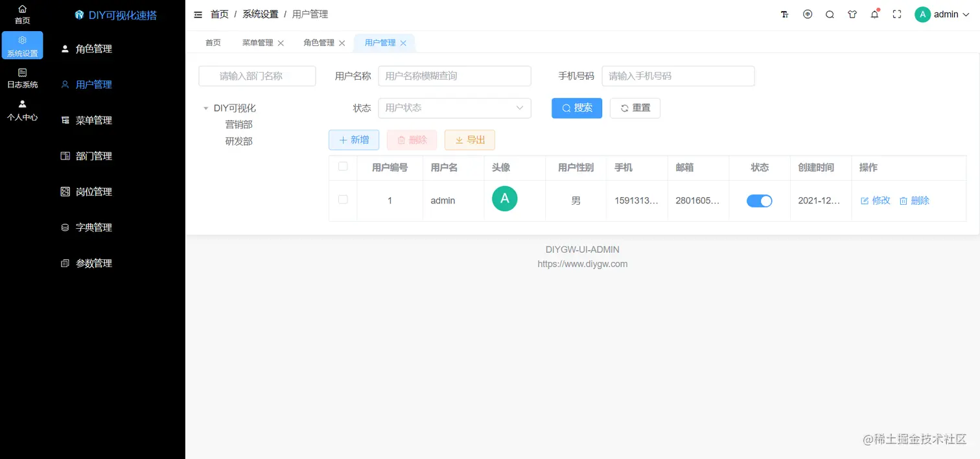Switch to the 首页 tab
Image resolution: width=980 pixels, height=459 pixels.
pos(213,43)
